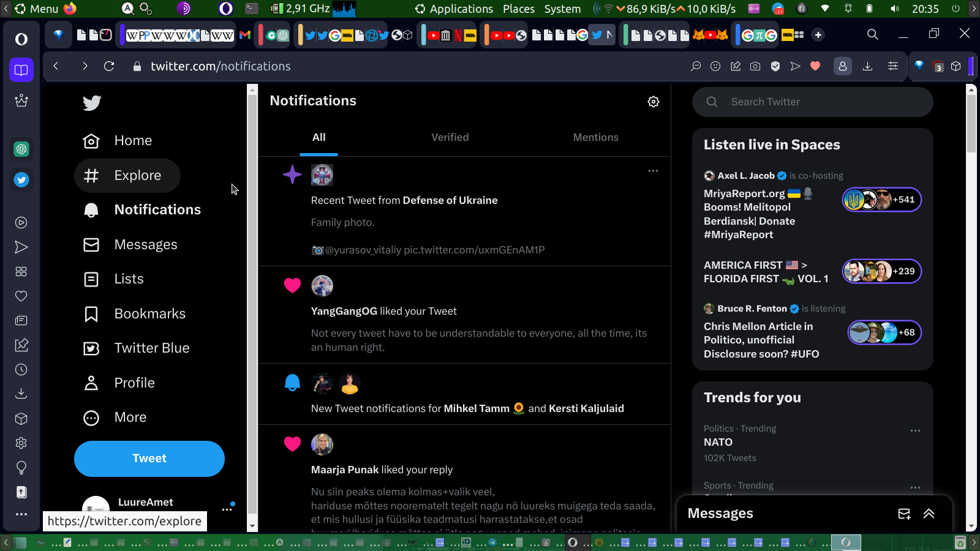980x551 pixels.
Task: Click the browser reload button
Action: coord(109,66)
